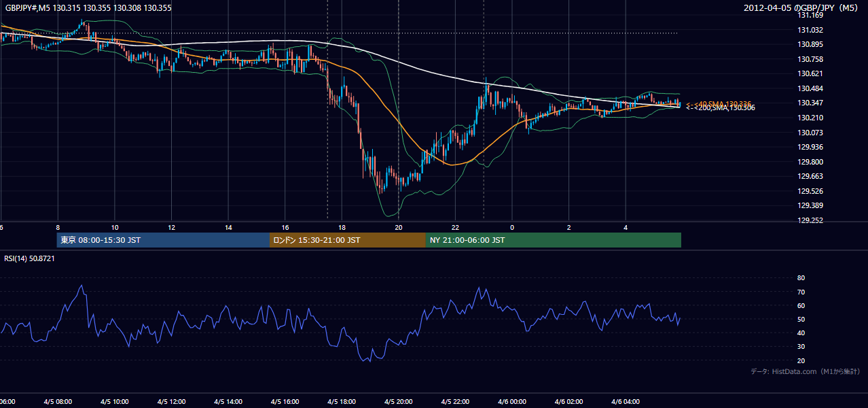
Task: Click the 4/6 00:00 time axis label
Action: point(512,402)
